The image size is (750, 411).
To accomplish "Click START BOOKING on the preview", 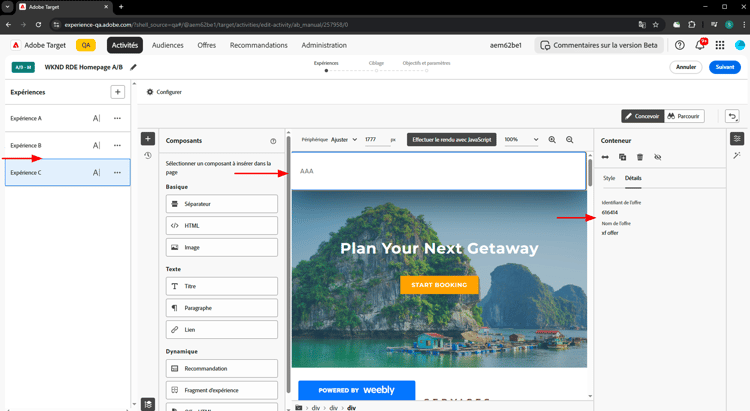I will (x=439, y=285).
